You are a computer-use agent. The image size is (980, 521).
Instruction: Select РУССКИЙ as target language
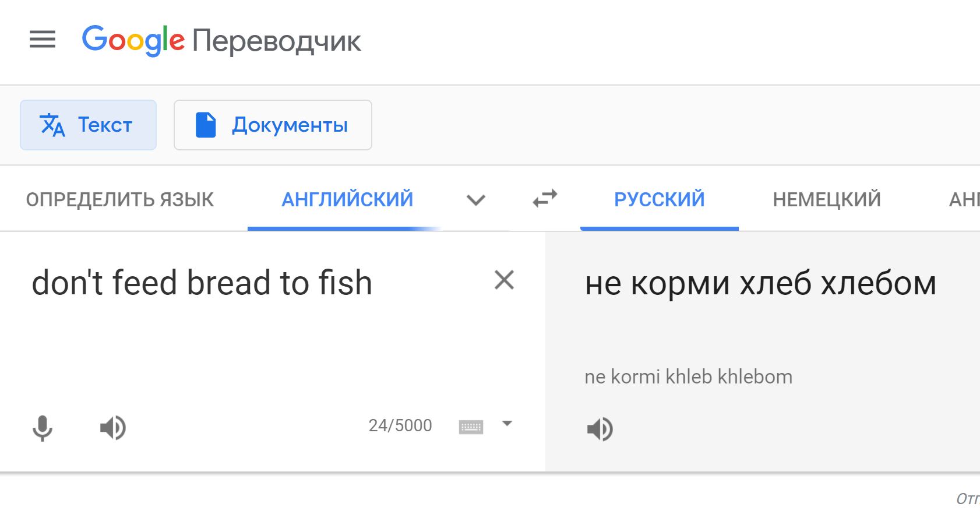tap(659, 200)
